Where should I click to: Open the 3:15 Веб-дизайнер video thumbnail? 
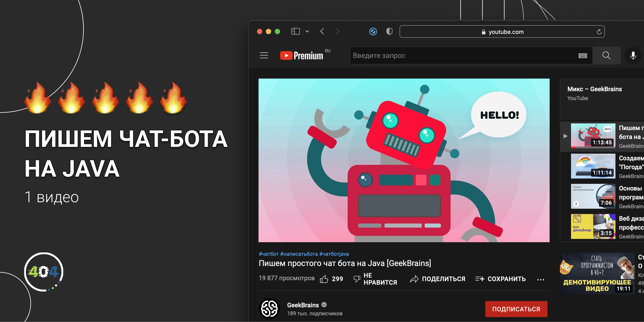(593, 227)
